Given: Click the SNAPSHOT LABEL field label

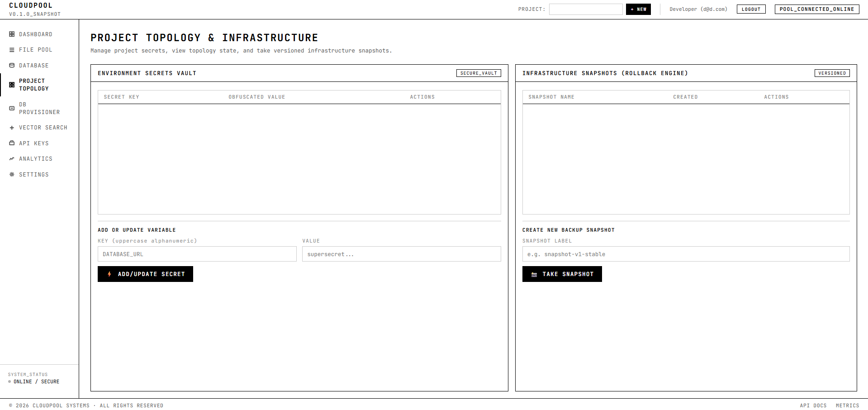Looking at the screenshot, I should (547, 241).
